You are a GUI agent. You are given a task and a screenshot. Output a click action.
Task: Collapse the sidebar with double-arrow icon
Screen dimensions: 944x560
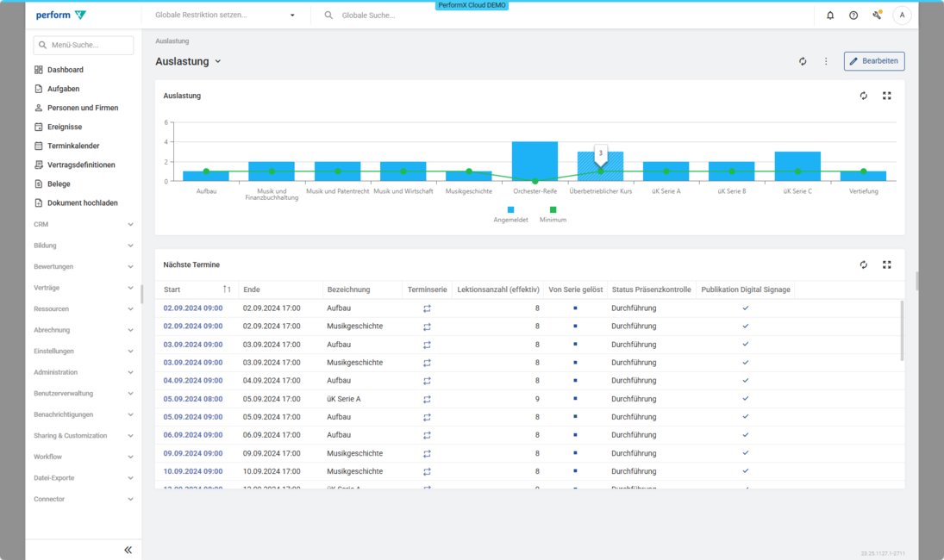[128, 550]
